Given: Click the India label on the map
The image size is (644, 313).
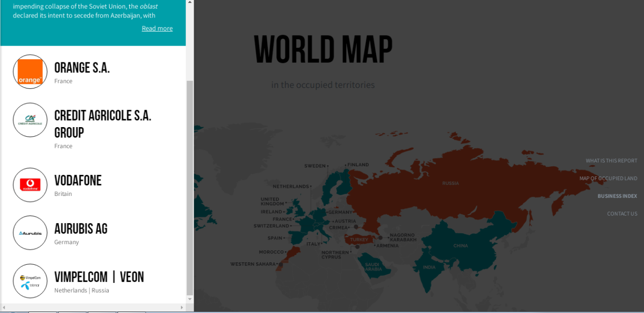Looking at the screenshot, I should 429,267.
